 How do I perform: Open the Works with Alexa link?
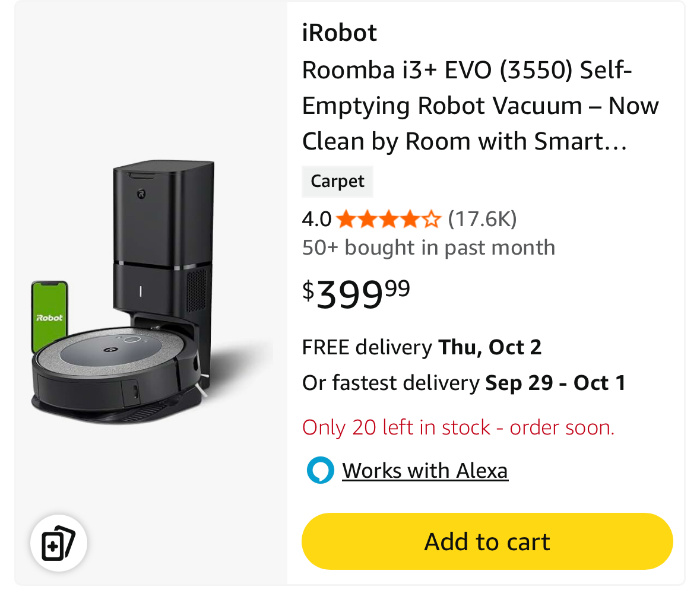click(425, 471)
